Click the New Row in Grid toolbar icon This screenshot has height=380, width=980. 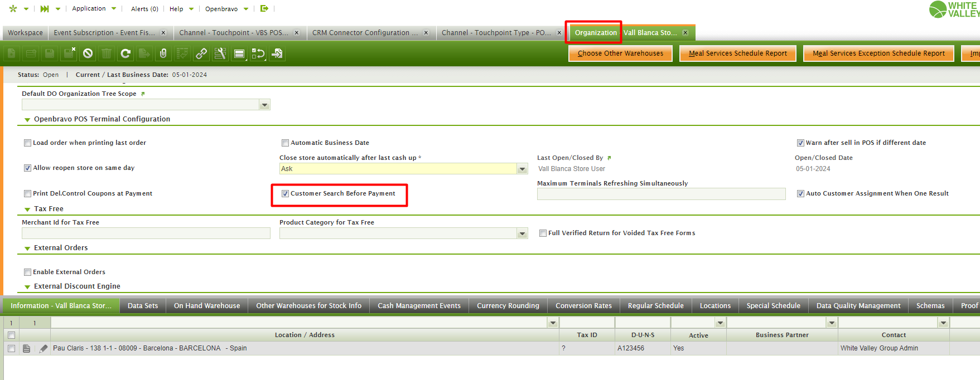click(x=31, y=53)
